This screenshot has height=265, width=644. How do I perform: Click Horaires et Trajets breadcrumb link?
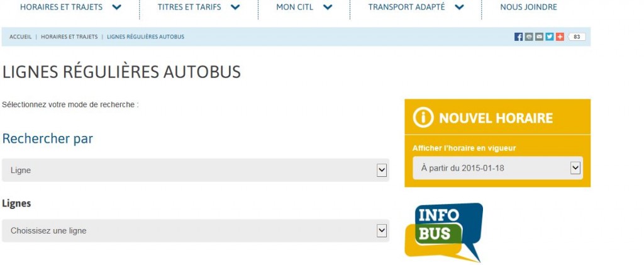click(69, 37)
